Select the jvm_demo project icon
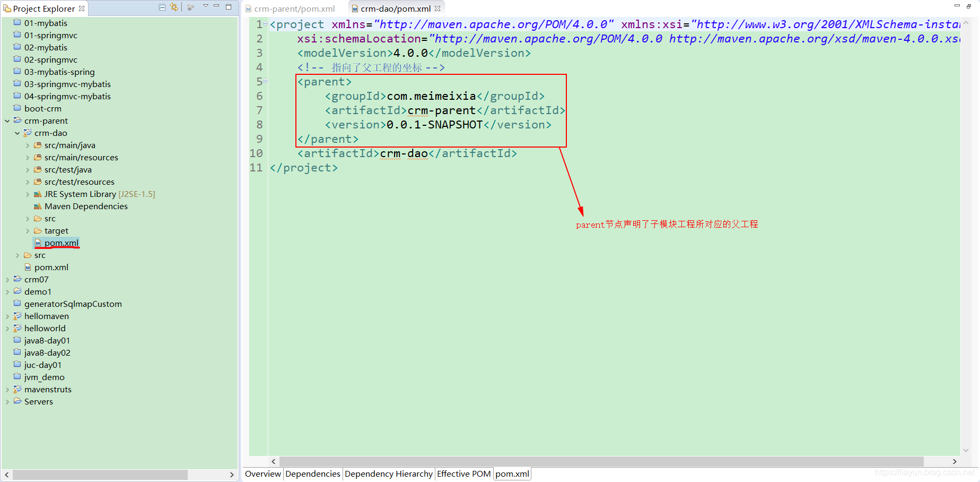Image resolution: width=980 pixels, height=482 pixels. [x=17, y=377]
